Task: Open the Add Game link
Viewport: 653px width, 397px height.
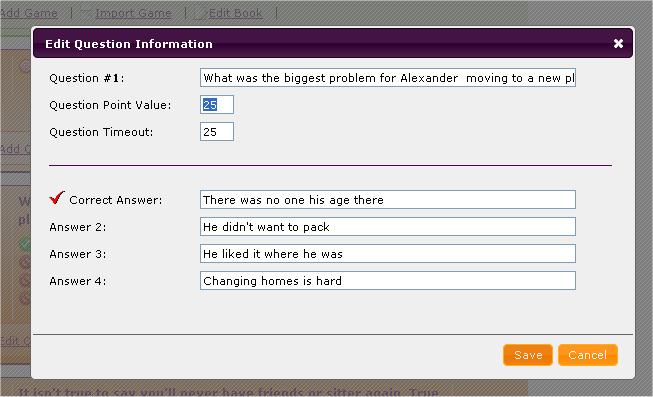Action: [x=29, y=13]
